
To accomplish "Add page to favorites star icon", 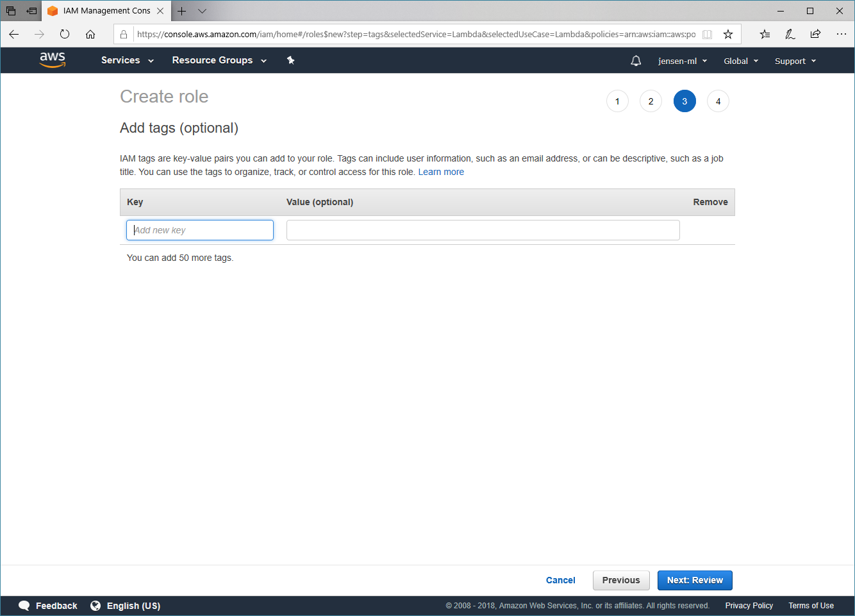I will [728, 35].
